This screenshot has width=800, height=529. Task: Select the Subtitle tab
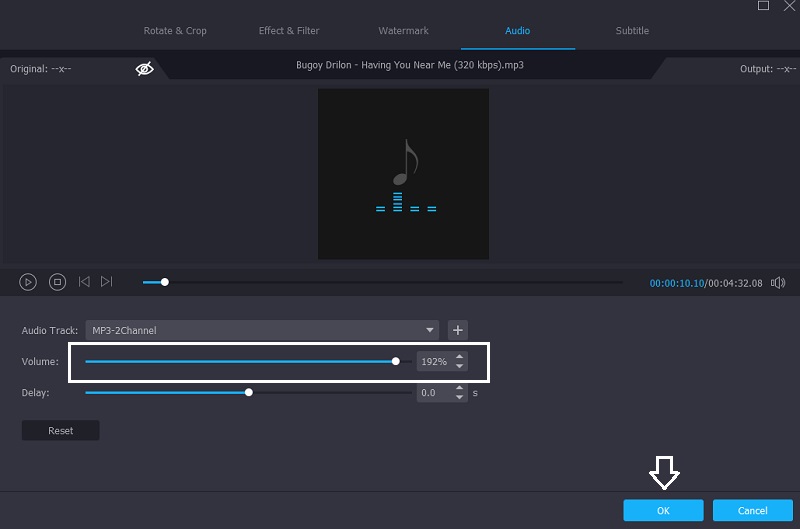point(632,31)
